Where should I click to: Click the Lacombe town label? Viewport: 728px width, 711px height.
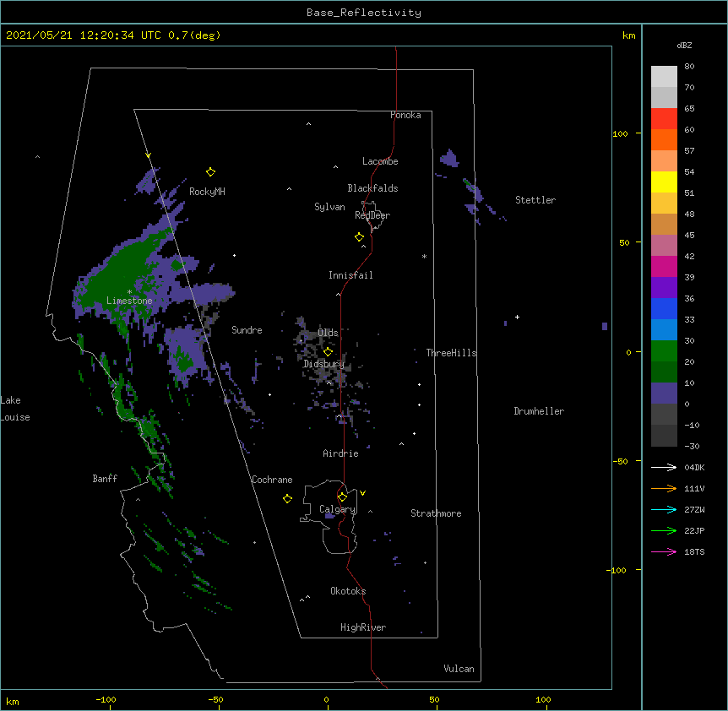[x=380, y=161]
